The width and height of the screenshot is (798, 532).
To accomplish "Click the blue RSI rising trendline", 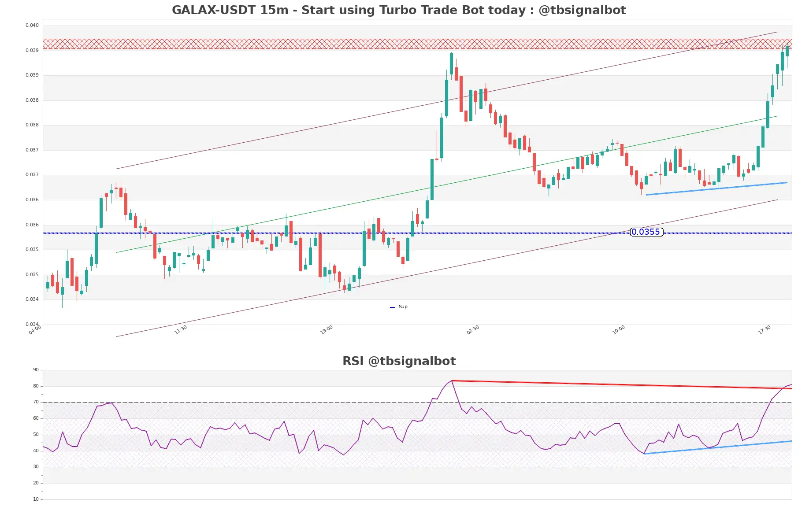I will click(718, 447).
